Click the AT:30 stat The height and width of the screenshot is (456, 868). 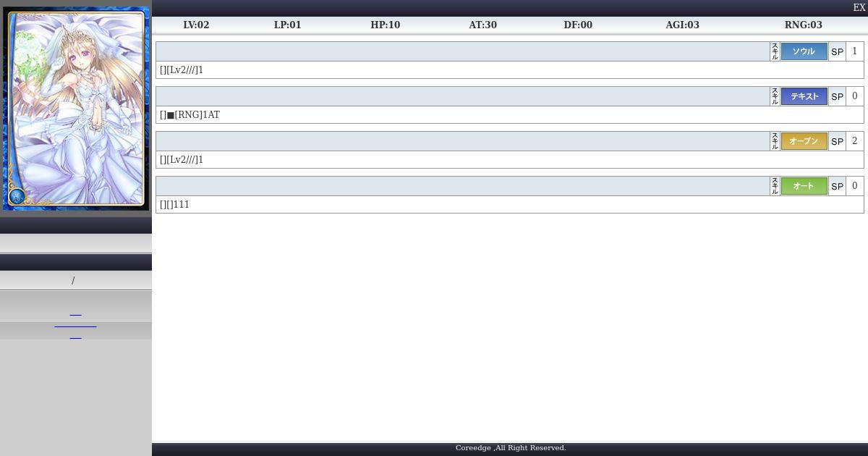[x=482, y=25]
